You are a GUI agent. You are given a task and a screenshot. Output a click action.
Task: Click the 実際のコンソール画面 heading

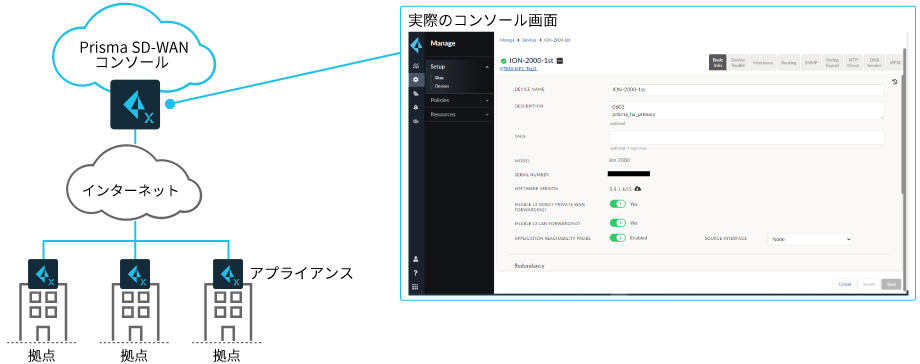coord(482,20)
